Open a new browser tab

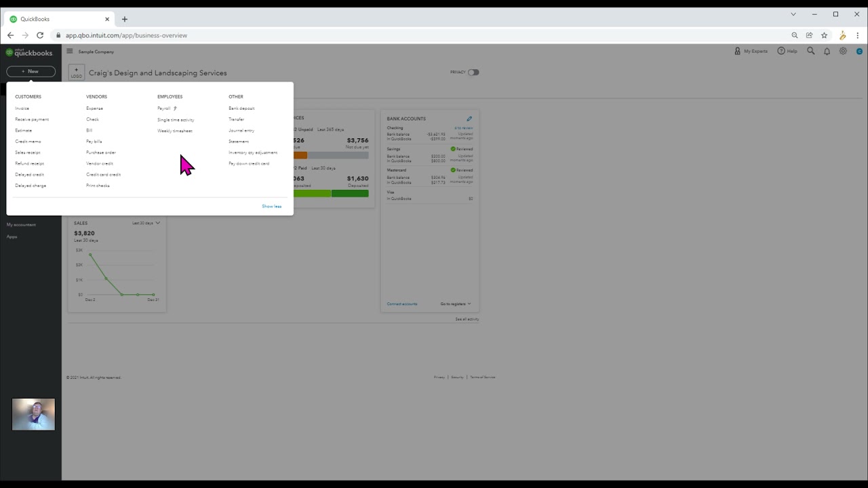(x=124, y=19)
